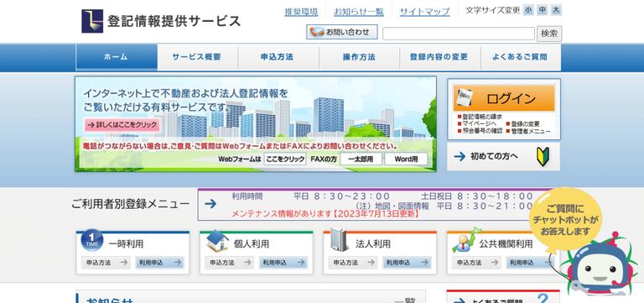
Task: Open the サイトマップ link
Action: 424,12
